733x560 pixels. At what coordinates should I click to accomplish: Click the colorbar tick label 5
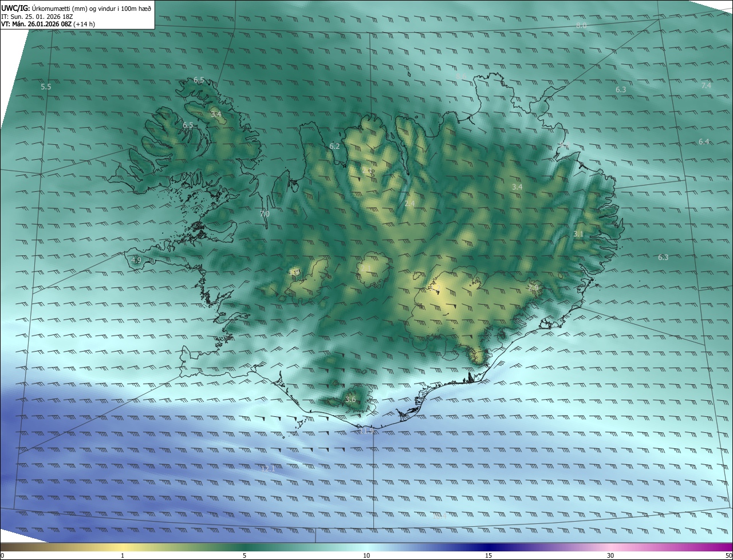245,555
